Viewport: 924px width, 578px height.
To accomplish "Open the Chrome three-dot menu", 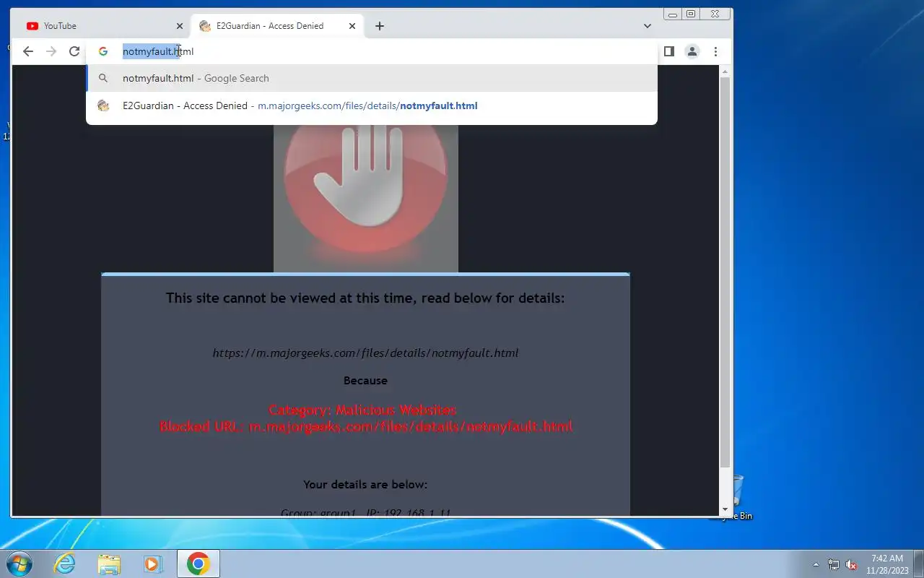I will [715, 51].
